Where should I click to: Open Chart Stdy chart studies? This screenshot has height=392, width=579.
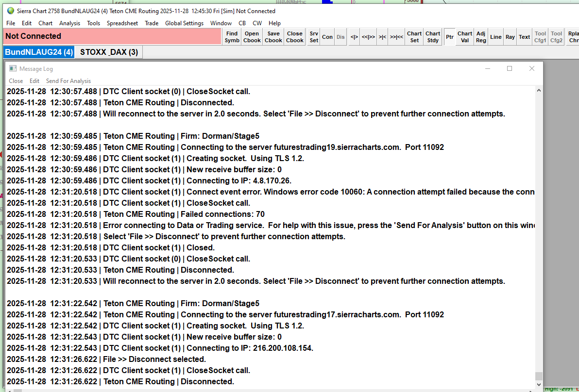(433, 37)
